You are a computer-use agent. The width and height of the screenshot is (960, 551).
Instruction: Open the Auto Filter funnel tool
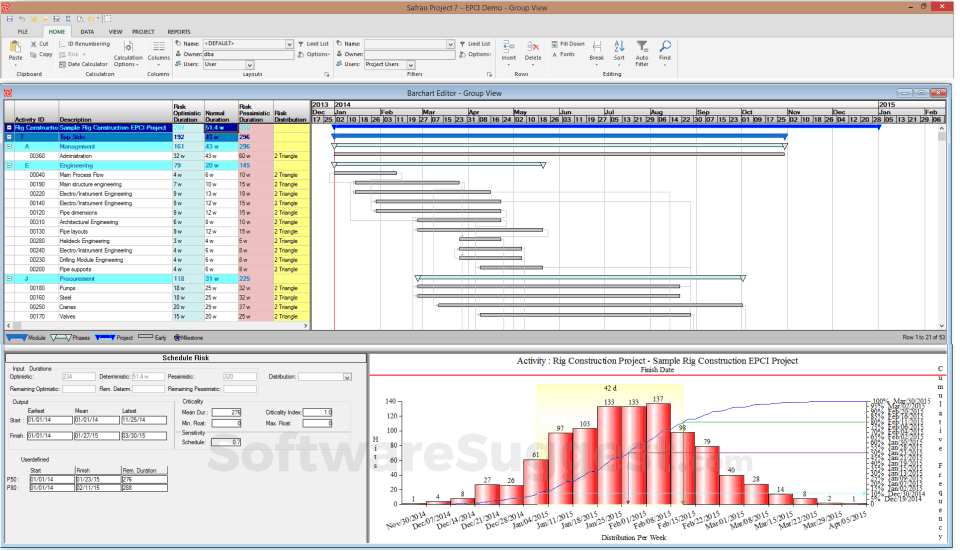(x=642, y=47)
